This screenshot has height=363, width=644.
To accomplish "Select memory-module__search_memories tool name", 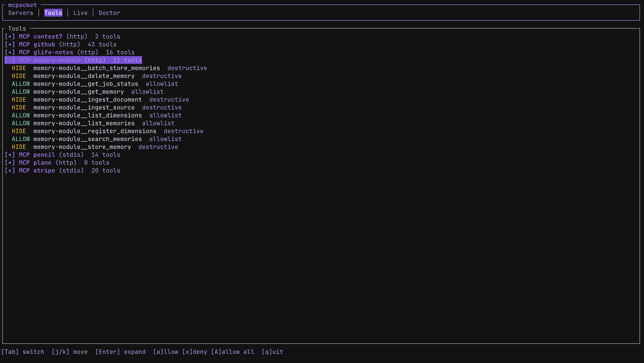I will click(x=88, y=139).
